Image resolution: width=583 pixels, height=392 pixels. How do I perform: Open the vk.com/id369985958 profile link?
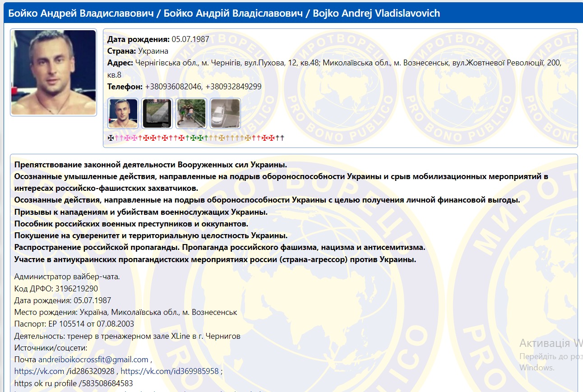point(170,371)
